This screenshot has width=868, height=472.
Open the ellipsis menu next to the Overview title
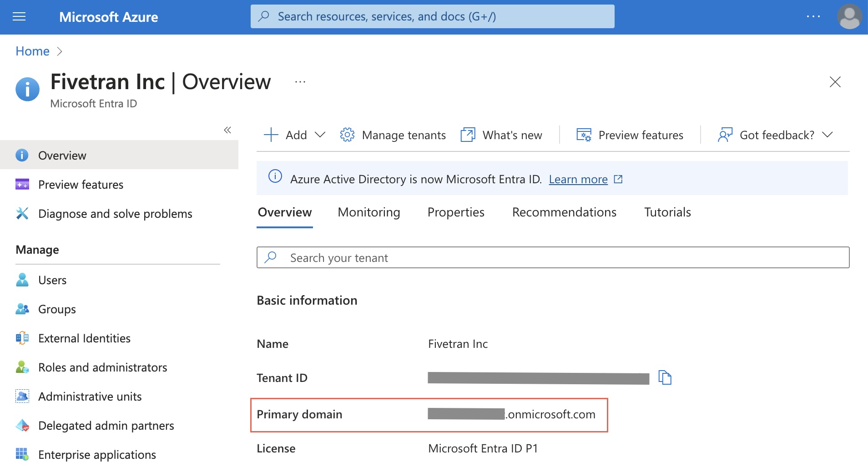[x=300, y=82]
